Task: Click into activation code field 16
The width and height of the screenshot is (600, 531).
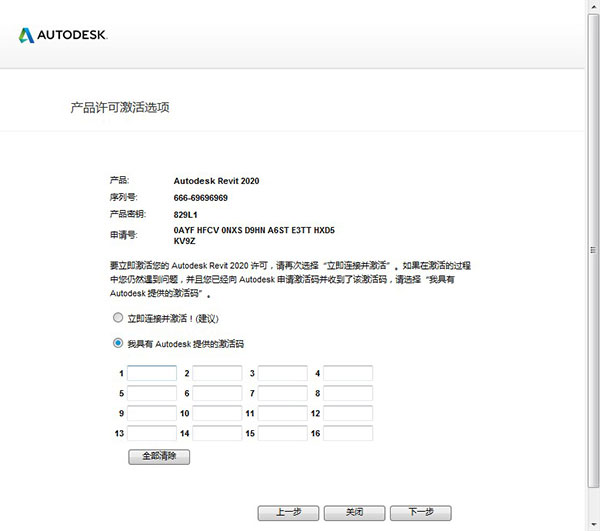Action: (348, 433)
